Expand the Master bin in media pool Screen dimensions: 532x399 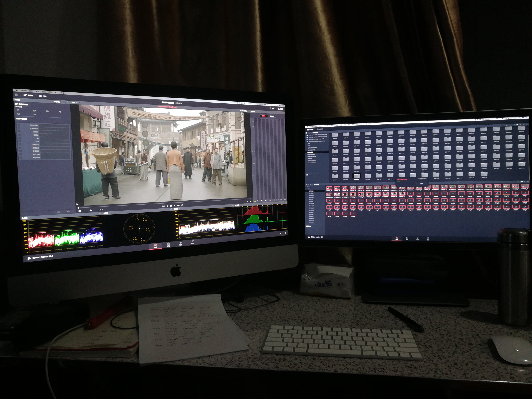click(x=306, y=187)
